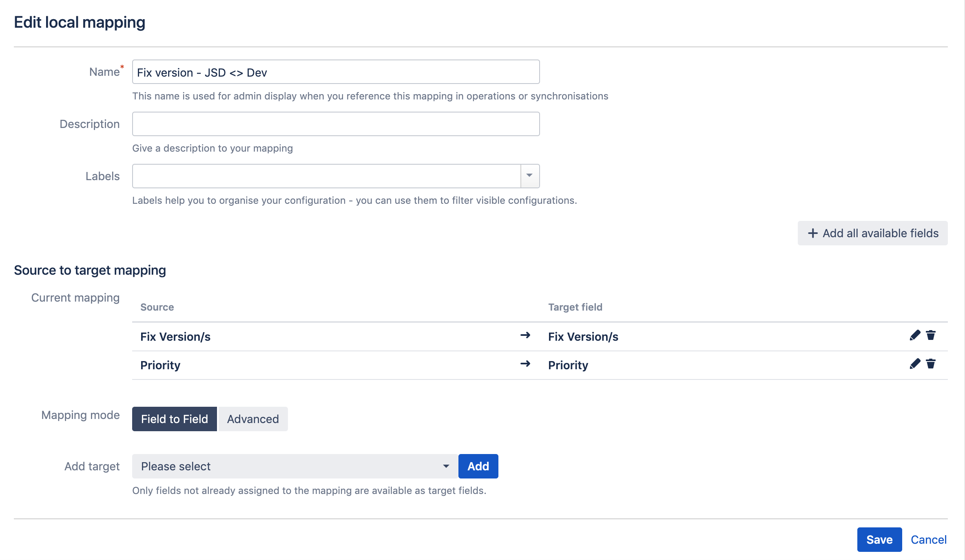
Task: Click the arrow in the Fix Version/s mapping row
Action: (x=526, y=335)
